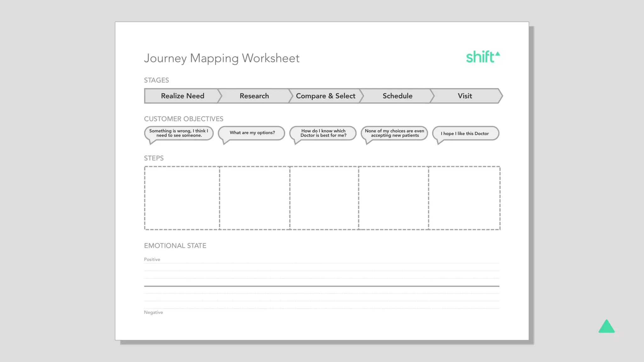Click the Steps box under Research
This screenshot has width=644, height=362.
(x=255, y=198)
